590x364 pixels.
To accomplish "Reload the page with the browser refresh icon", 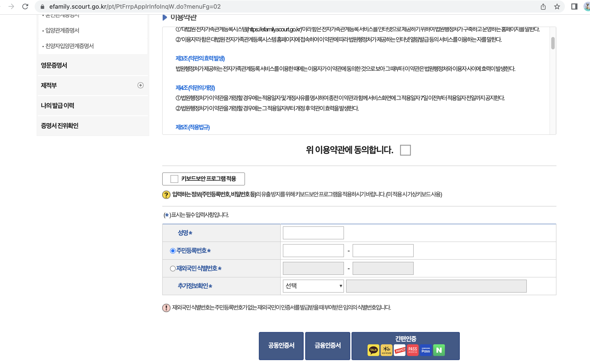I will coord(25,6).
